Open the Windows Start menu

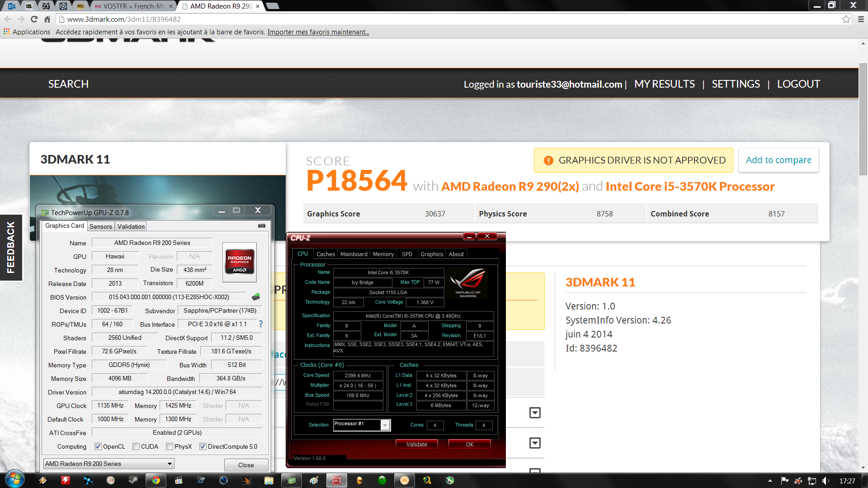coord(14,480)
